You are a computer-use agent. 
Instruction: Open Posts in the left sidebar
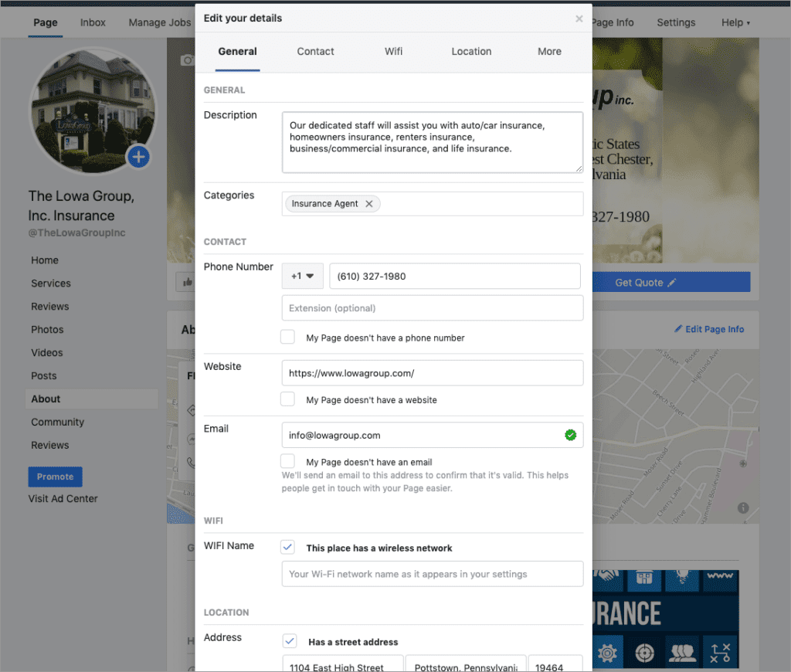tap(44, 376)
